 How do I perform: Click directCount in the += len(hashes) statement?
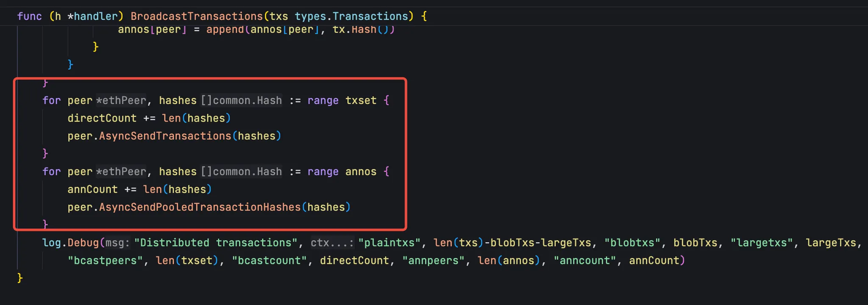tap(102, 118)
